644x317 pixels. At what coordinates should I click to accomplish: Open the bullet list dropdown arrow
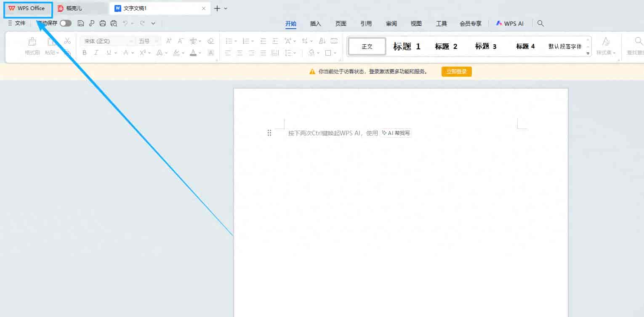coord(236,41)
